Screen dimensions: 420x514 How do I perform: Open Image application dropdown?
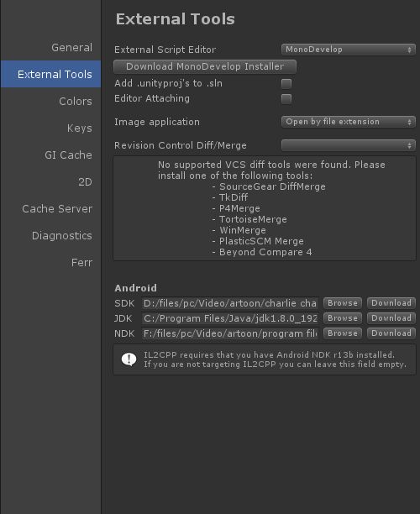pyautogui.click(x=349, y=122)
